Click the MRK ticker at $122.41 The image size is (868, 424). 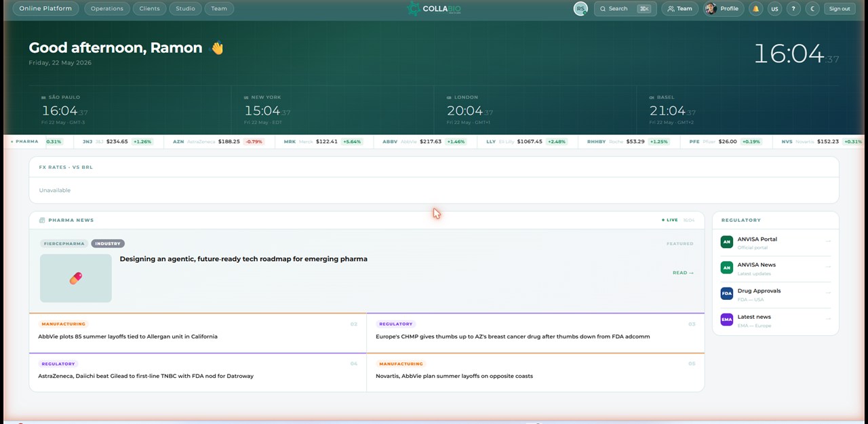pyautogui.click(x=323, y=142)
